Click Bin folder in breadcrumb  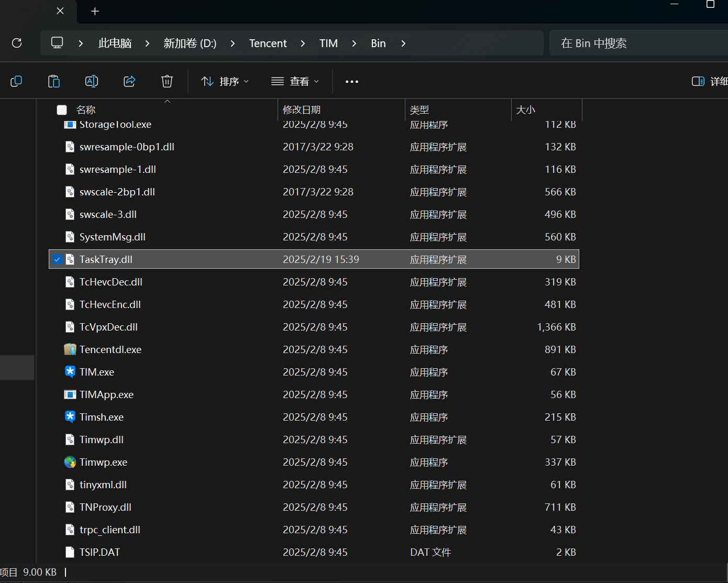click(x=378, y=43)
